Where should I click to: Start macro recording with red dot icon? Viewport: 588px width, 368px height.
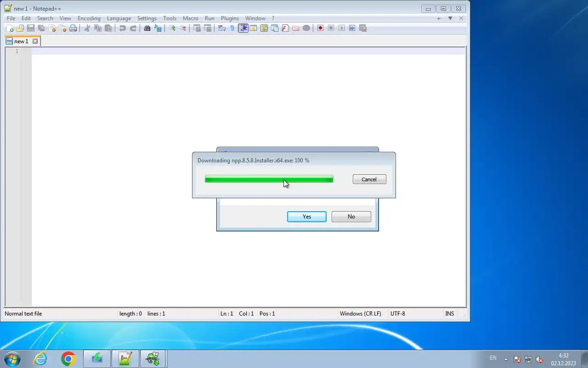tap(321, 28)
